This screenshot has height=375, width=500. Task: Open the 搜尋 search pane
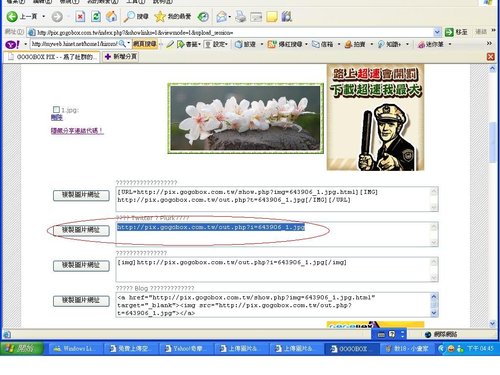136,16
